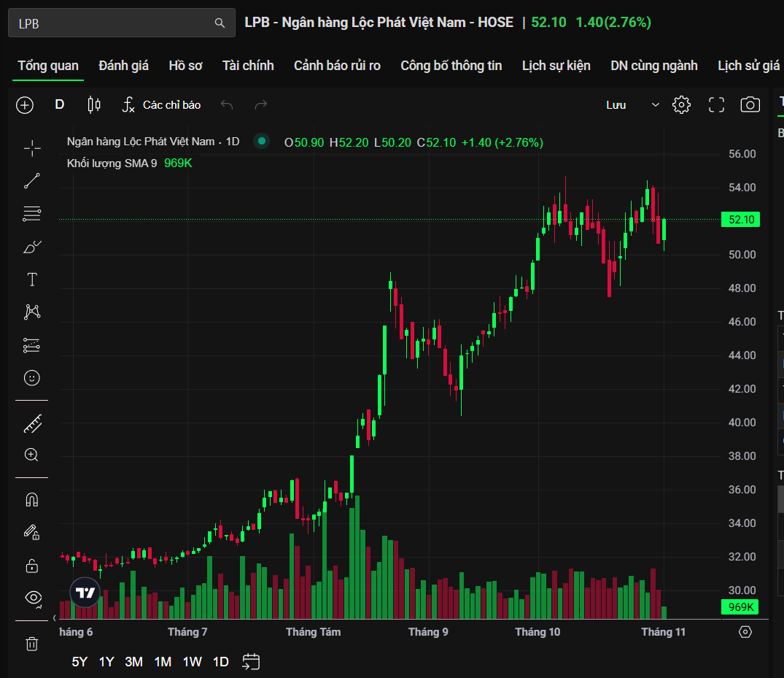784x678 pixels.
Task: Switch to the Tài chính tab
Action: click(248, 66)
